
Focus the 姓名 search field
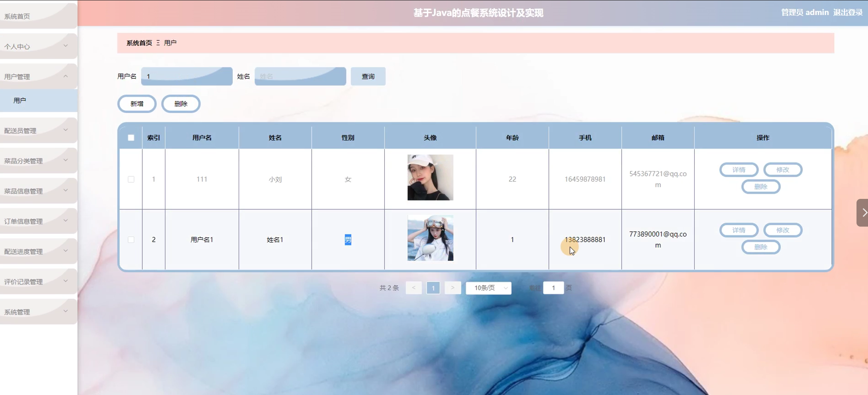click(x=300, y=76)
